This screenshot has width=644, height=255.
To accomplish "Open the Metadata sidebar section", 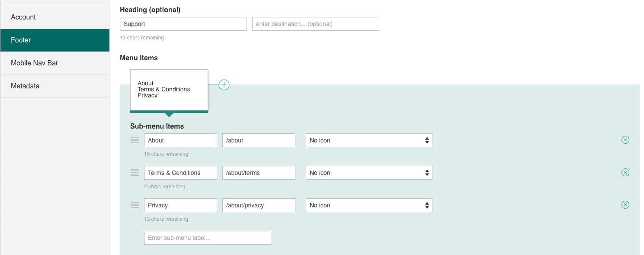I will click(x=54, y=86).
